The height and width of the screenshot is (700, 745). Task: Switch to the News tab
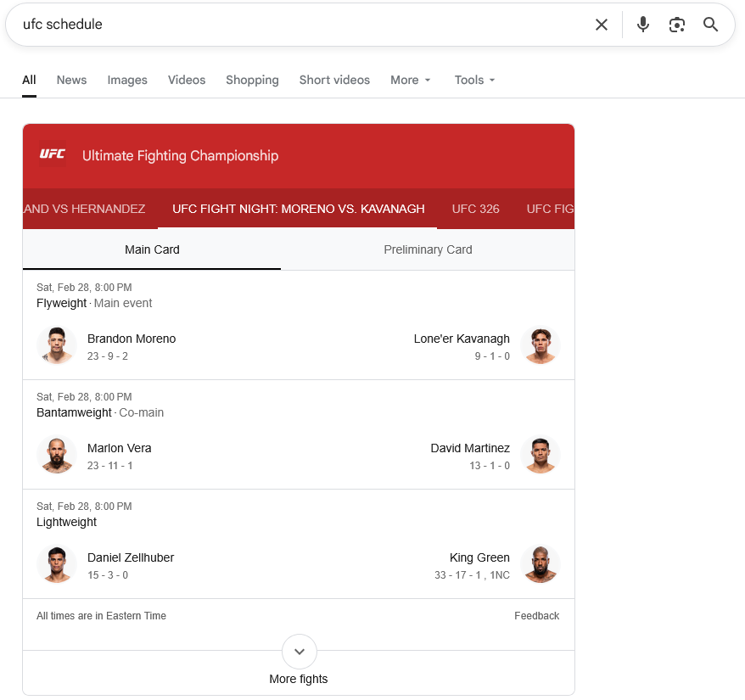(x=72, y=80)
